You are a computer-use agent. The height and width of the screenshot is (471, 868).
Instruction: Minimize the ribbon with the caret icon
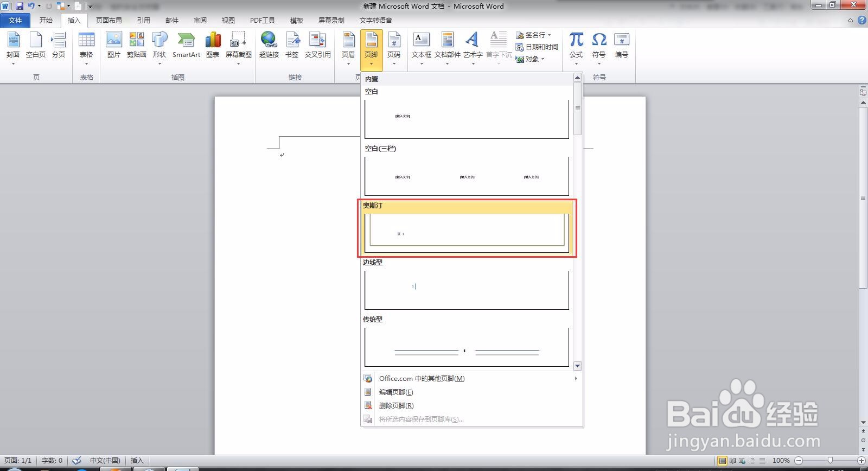pos(850,21)
